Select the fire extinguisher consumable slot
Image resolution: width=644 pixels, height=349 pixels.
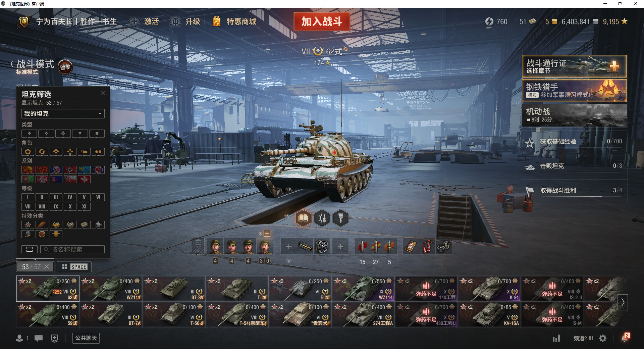pyautogui.click(x=427, y=247)
